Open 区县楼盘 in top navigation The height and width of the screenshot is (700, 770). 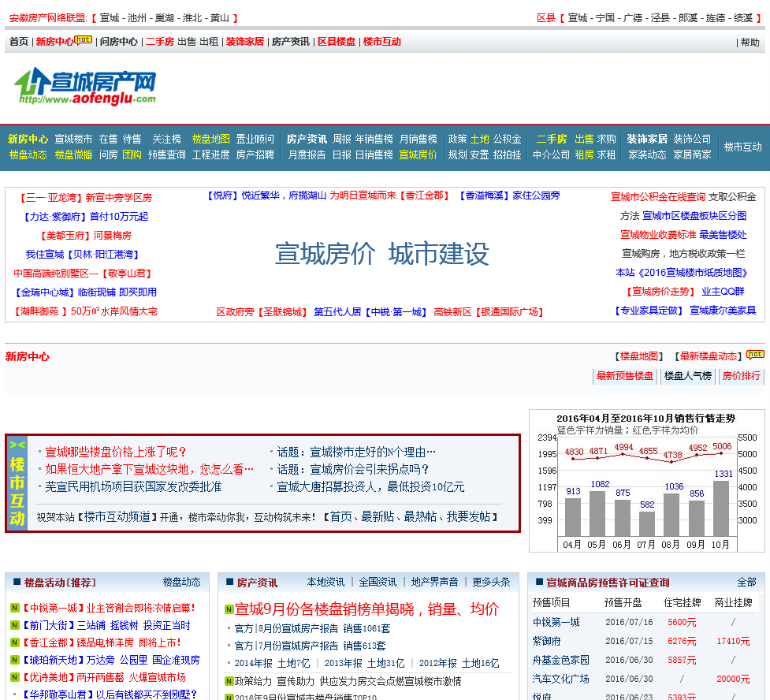[337, 42]
